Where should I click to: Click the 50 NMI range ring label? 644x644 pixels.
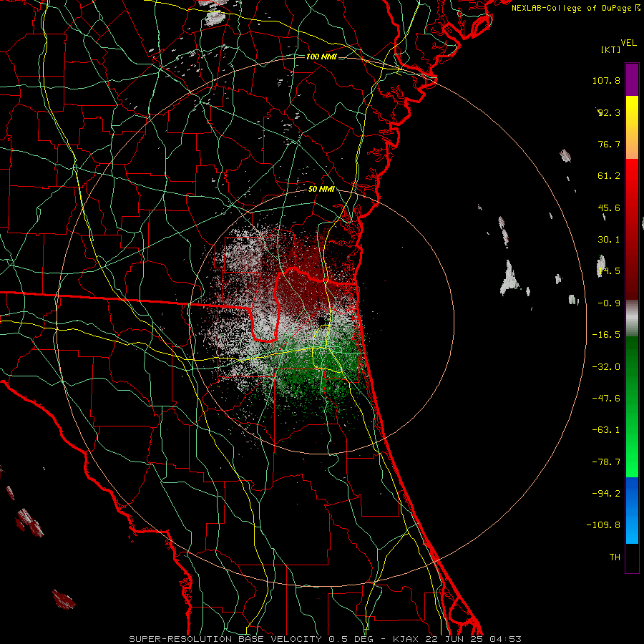(x=321, y=190)
